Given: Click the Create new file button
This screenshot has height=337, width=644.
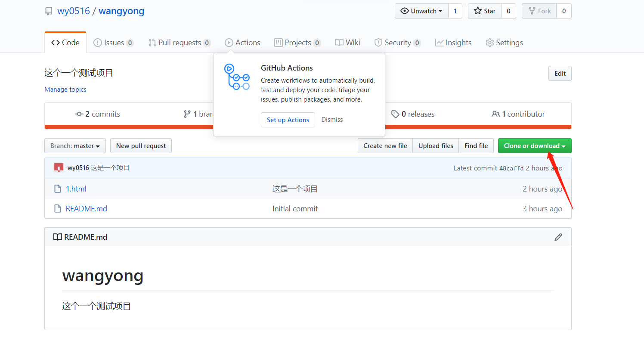Looking at the screenshot, I should click(385, 146).
